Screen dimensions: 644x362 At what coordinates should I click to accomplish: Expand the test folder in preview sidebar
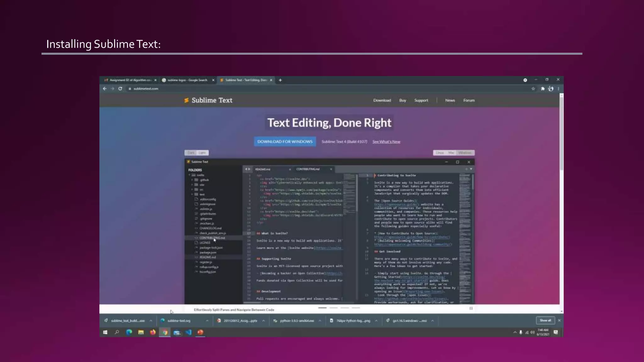point(192,195)
